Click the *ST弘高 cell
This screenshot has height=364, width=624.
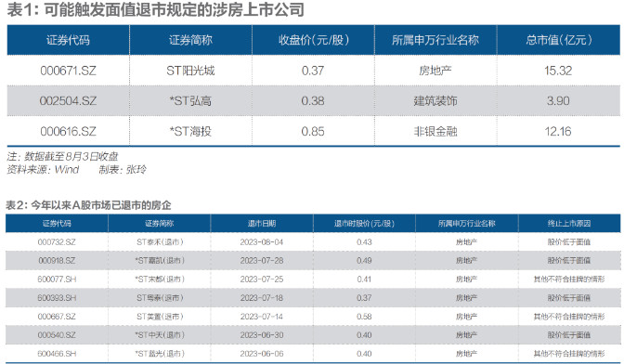190,101
